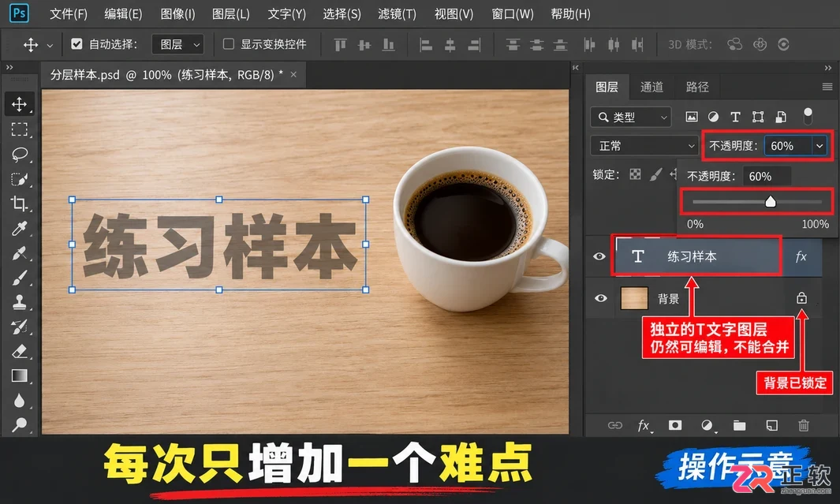The image size is (840, 504).
Task: Select the Spot Healing Brush tool
Action: click(x=19, y=253)
